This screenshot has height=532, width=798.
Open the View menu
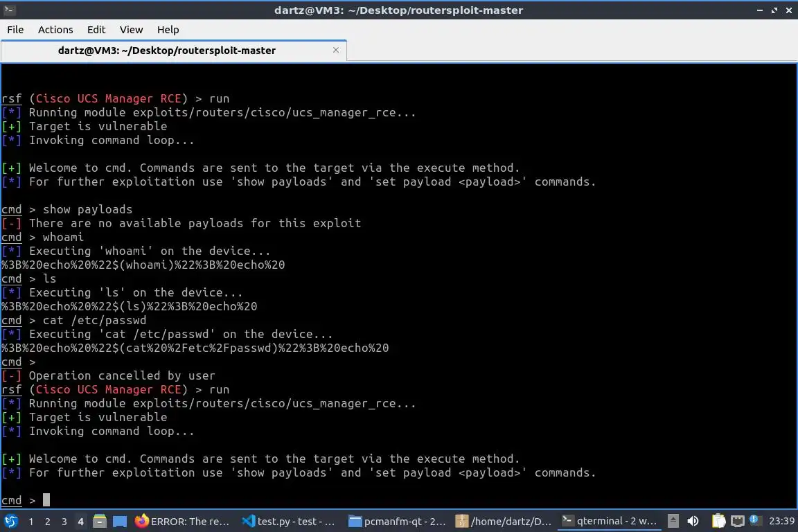[x=132, y=30]
